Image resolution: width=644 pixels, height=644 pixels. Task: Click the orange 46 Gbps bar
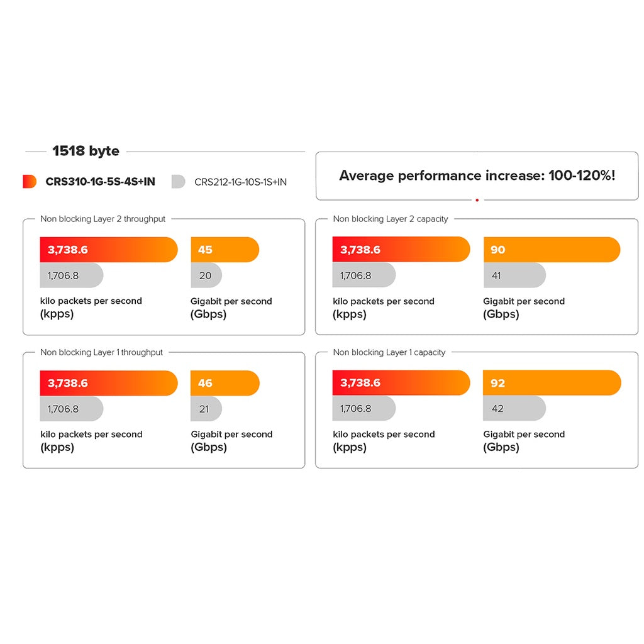click(225, 383)
